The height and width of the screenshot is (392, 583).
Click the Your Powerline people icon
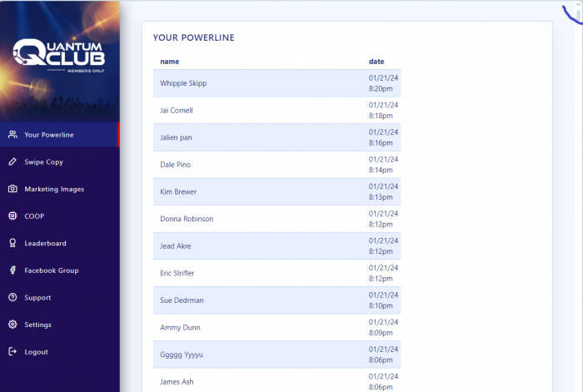tap(12, 135)
